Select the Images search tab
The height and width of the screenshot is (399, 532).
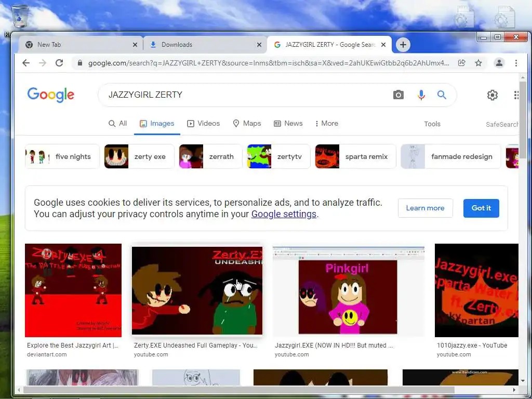click(x=157, y=124)
